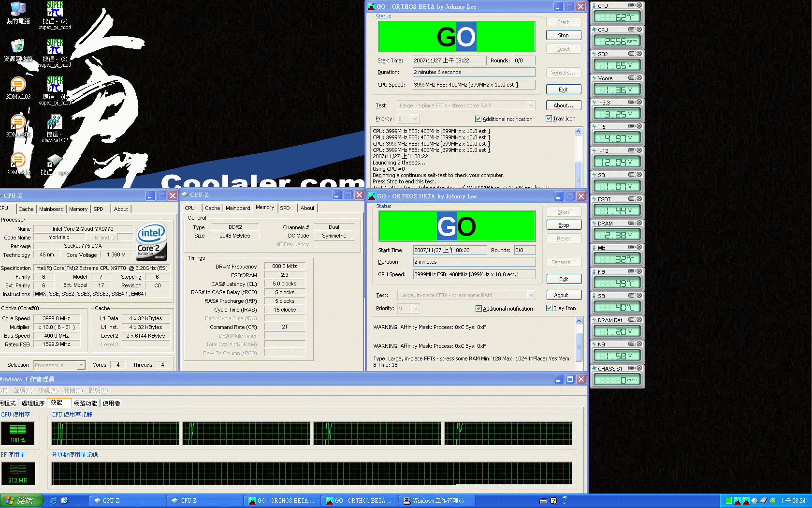
Task: Close the CPU fan RPM sensor widget
Action: (639, 30)
